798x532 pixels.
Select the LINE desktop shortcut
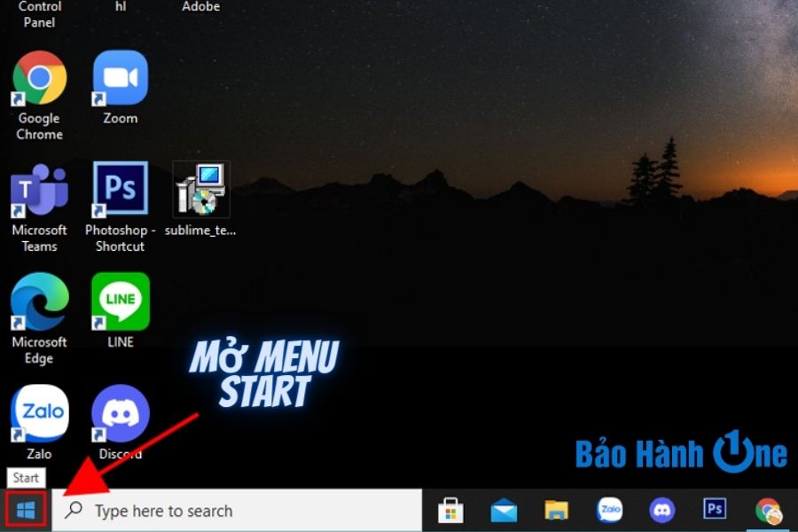[121, 302]
